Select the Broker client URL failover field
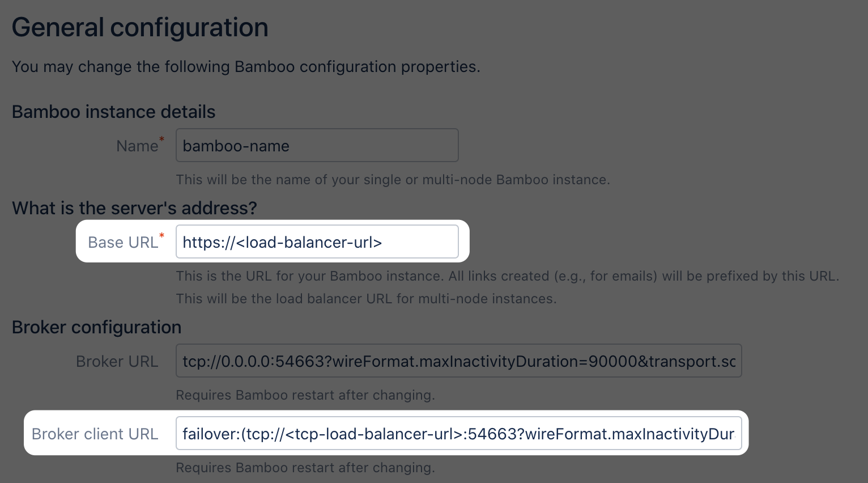This screenshot has height=483, width=868. click(458, 434)
